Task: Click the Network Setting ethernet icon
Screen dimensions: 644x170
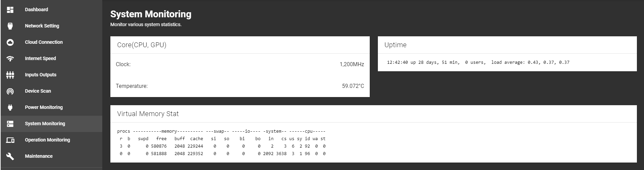Action: (10, 26)
